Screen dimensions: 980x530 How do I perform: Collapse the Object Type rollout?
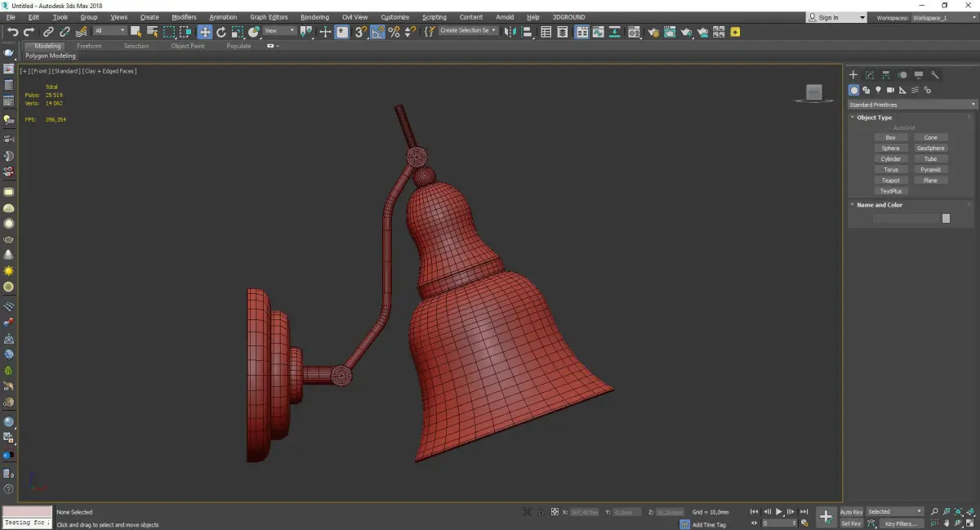pos(874,118)
